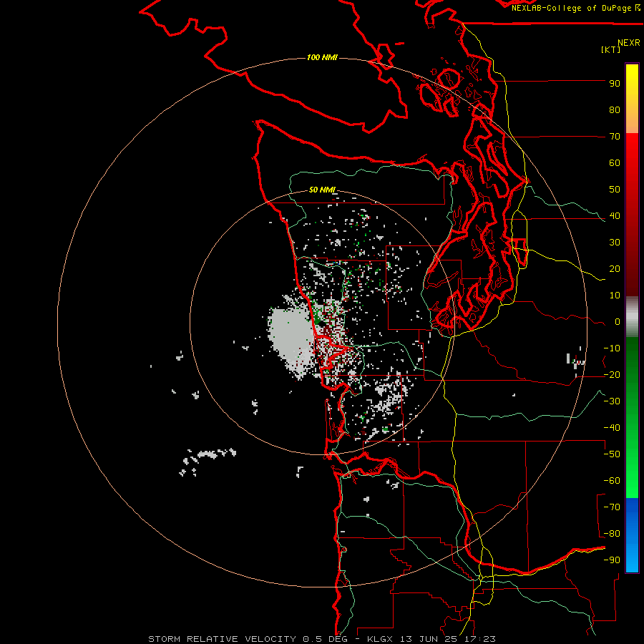The width and height of the screenshot is (644, 644).
Task: Click the "NEXR" label above the scale
Action: click(629, 43)
